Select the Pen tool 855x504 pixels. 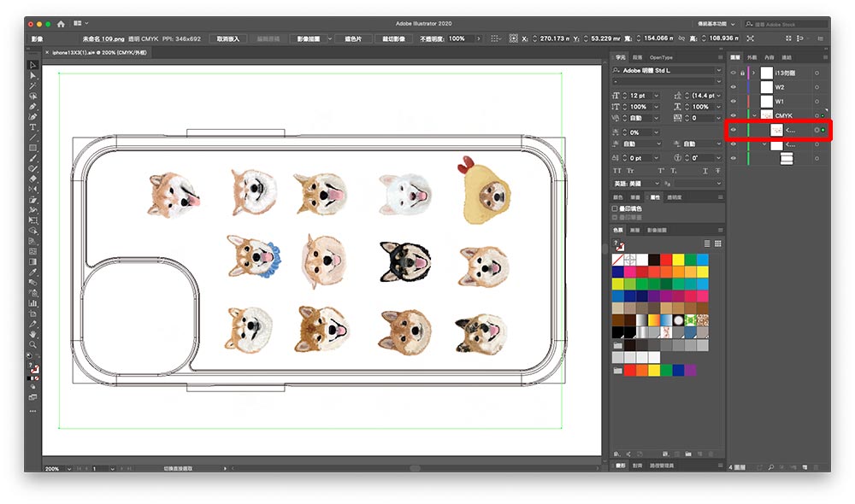[32, 106]
